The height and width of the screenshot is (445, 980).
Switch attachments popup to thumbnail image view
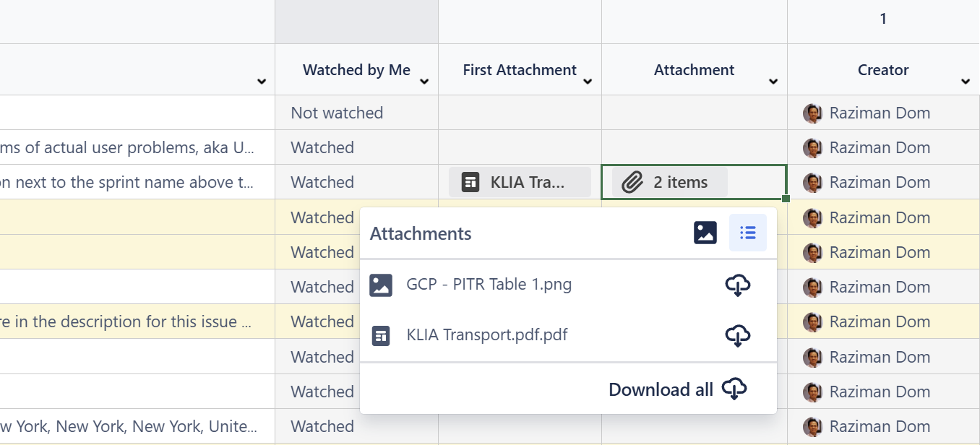tap(705, 233)
